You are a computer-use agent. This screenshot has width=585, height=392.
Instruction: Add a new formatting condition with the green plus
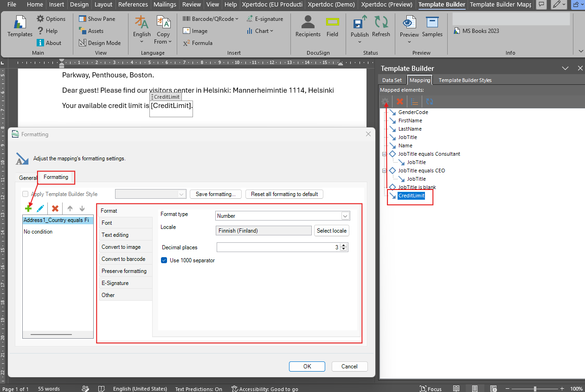28,209
